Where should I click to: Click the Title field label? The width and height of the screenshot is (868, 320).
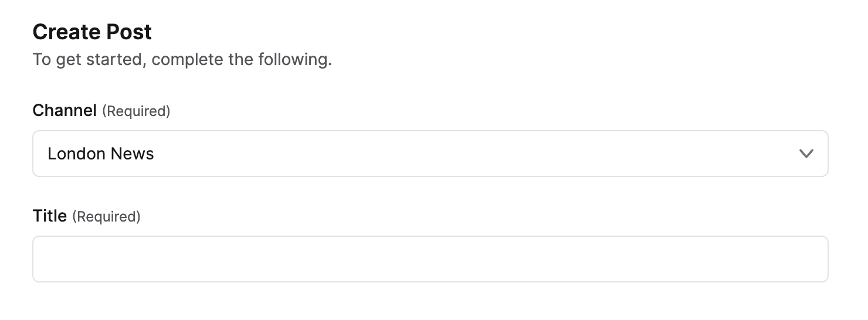(50, 216)
